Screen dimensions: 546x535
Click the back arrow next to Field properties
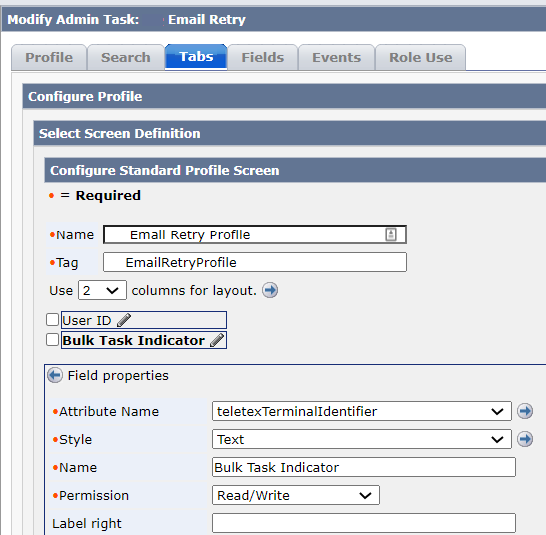55,375
